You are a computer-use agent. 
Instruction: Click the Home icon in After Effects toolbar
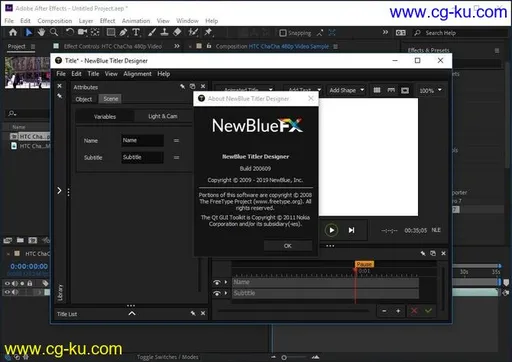coord(13,32)
